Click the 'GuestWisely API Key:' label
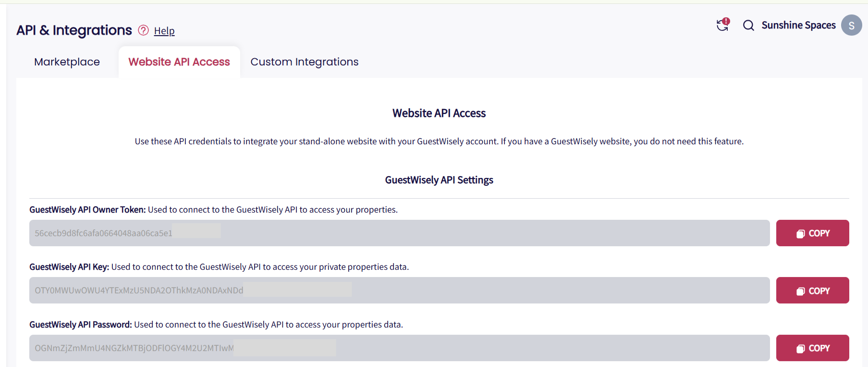 click(69, 267)
